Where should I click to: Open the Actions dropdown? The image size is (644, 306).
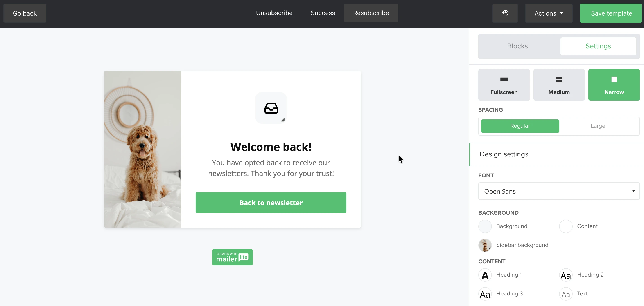coord(549,13)
